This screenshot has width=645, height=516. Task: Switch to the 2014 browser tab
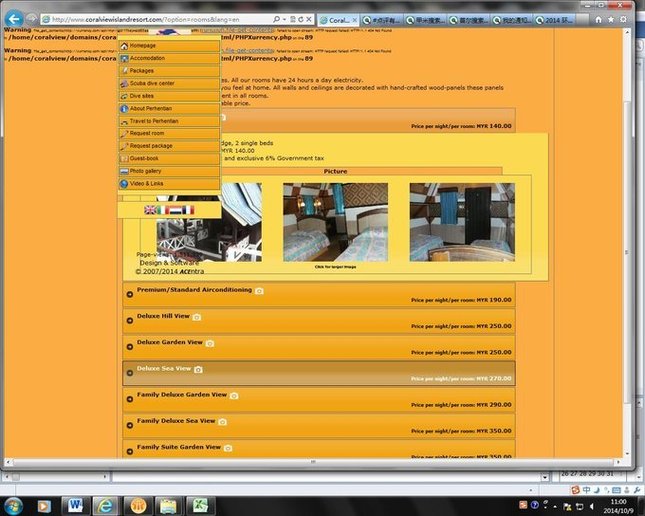tap(555, 20)
